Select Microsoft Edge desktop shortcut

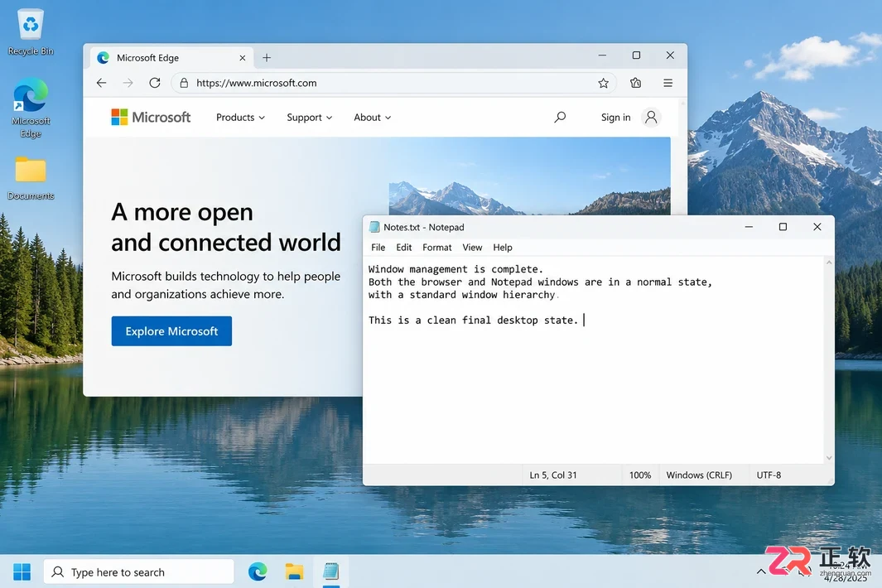[31, 108]
